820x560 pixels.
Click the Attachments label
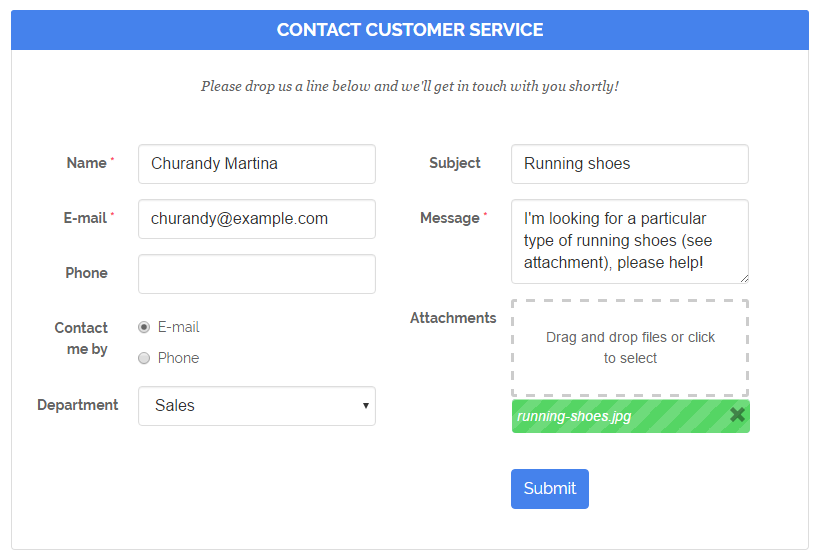[x=453, y=318]
